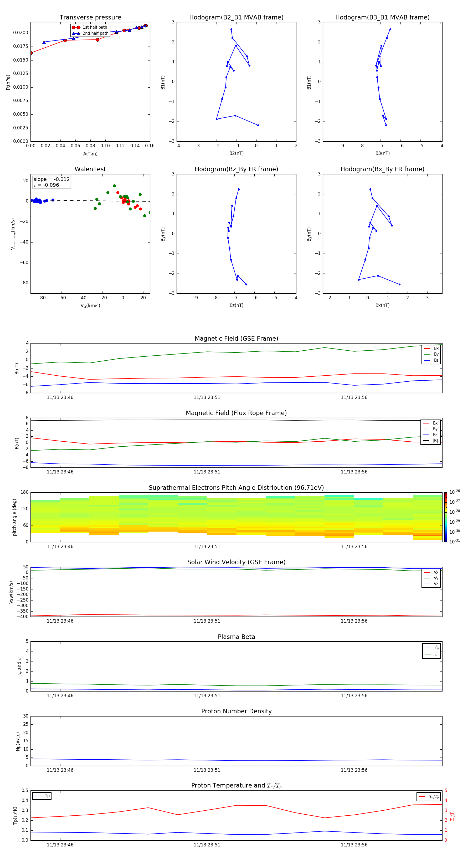Click the 'Plasma Beta' plot title
Image resolution: width=473 pixels, height=868 pixels.
(236, 637)
